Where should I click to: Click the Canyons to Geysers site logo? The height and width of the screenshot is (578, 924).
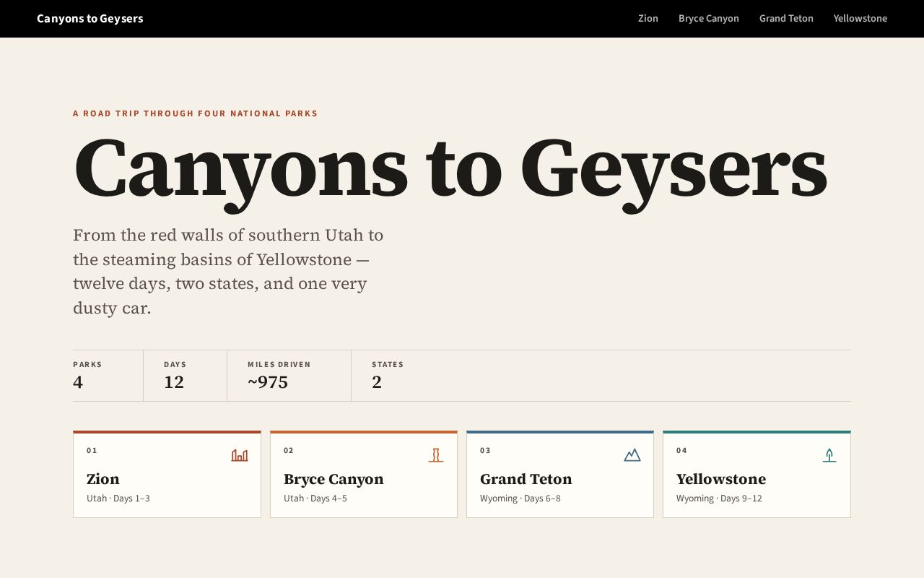(90, 19)
